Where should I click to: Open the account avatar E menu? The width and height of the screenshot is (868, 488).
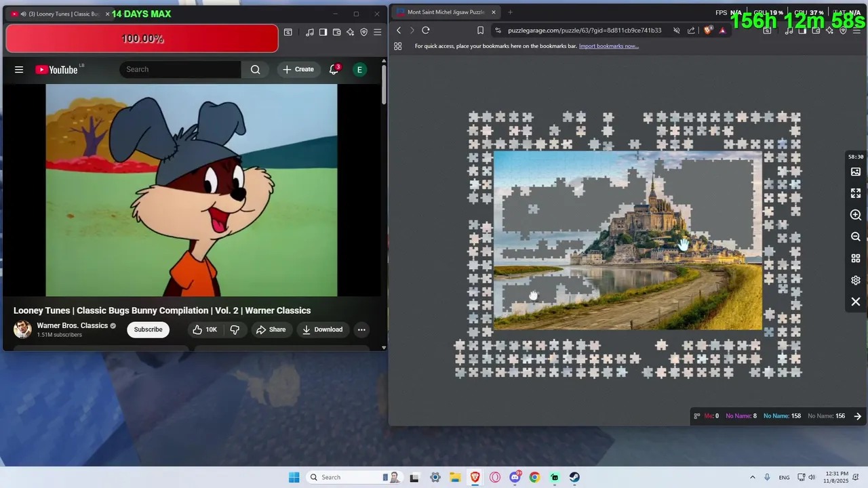coord(359,69)
